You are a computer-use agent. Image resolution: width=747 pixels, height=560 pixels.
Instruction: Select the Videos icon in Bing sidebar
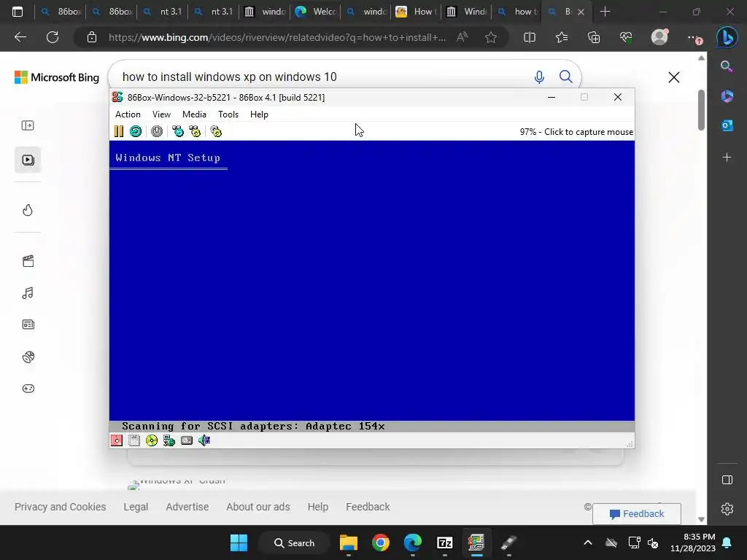[28, 160]
